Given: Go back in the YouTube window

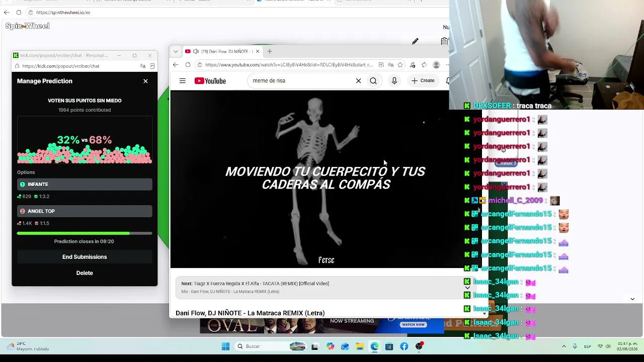Looking at the screenshot, I should coord(176,65).
